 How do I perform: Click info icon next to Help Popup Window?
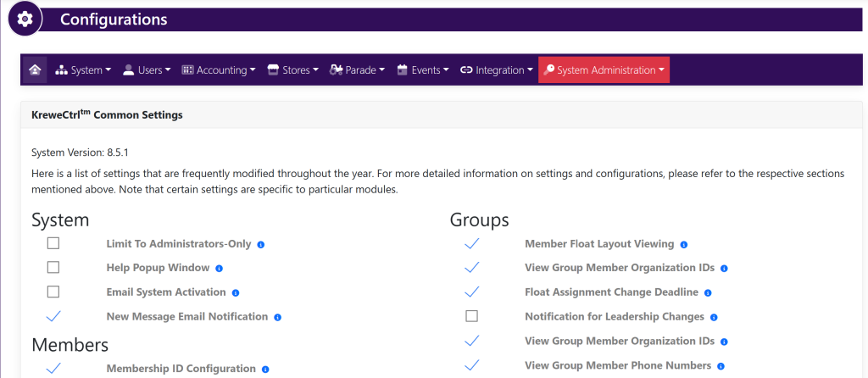219,269
